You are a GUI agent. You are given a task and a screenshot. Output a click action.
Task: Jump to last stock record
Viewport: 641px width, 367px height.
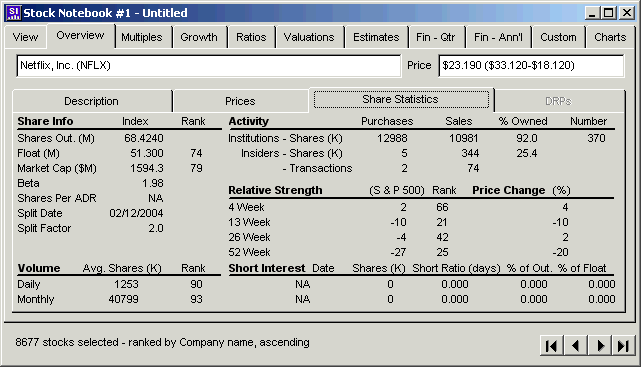click(x=623, y=346)
